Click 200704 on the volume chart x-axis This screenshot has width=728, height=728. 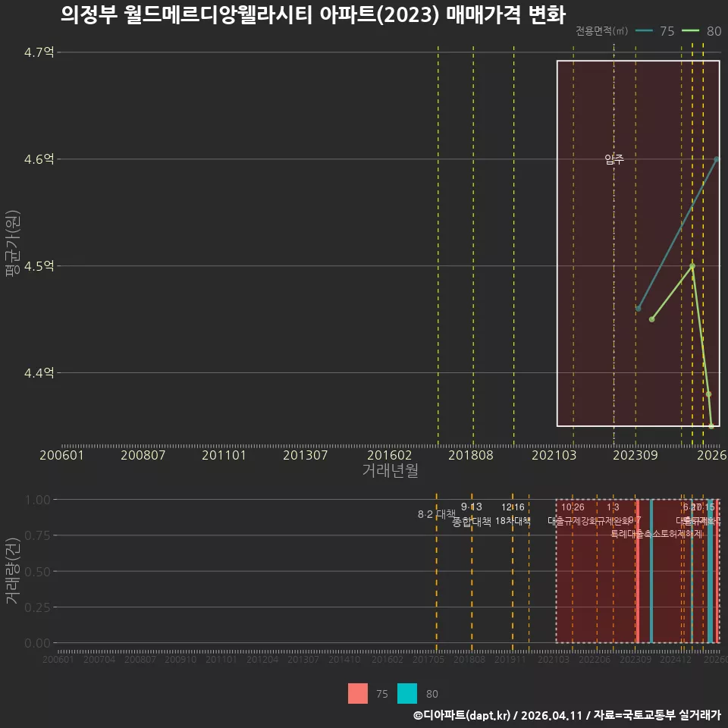(x=99, y=659)
